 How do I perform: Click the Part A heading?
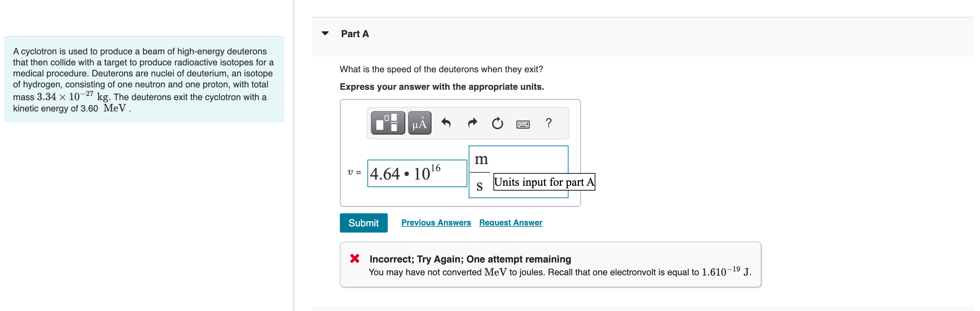pyautogui.click(x=355, y=34)
